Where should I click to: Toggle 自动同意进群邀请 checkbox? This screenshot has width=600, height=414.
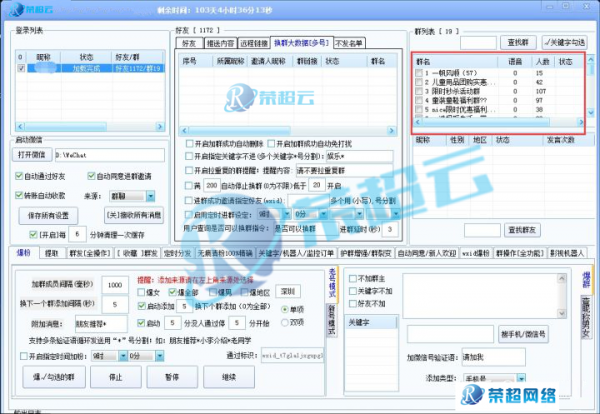pos(95,176)
